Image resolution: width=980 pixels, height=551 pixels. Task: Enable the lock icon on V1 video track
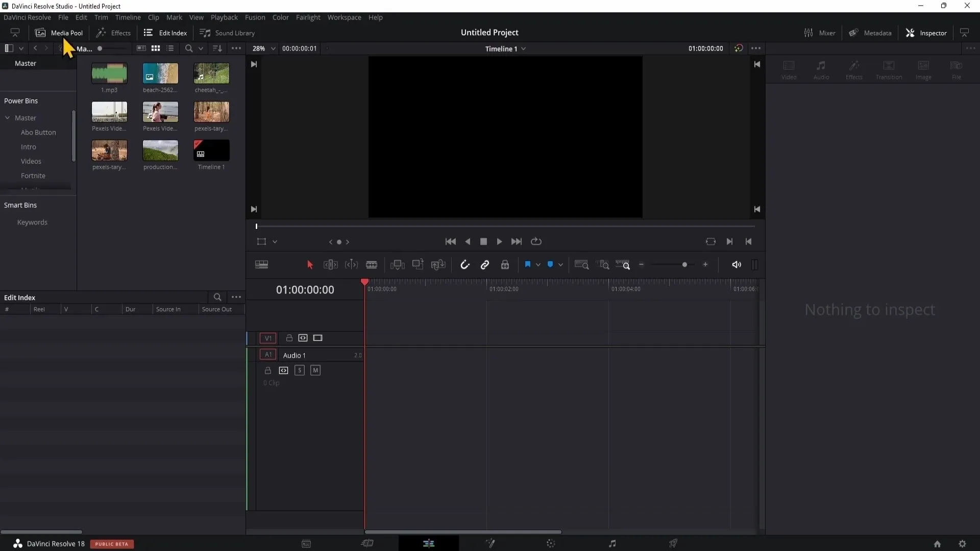[x=289, y=338]
